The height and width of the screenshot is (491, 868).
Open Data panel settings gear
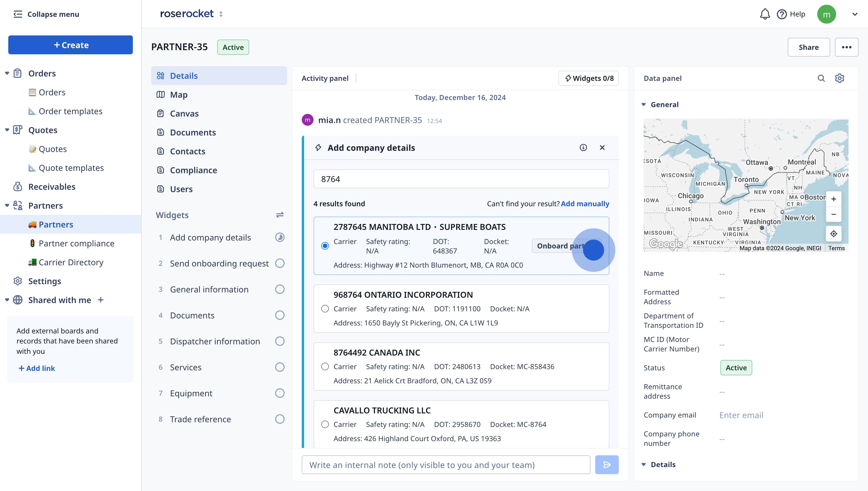pos(839,78)
